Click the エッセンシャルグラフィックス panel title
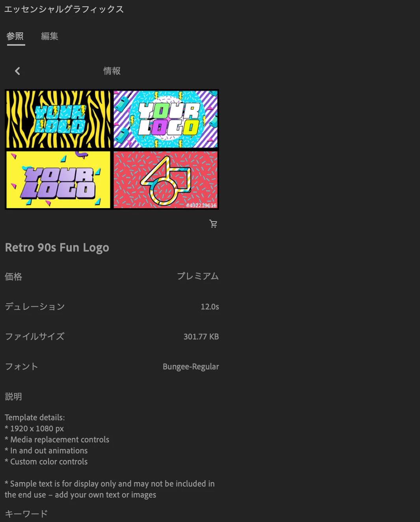 tap(64, 9)
